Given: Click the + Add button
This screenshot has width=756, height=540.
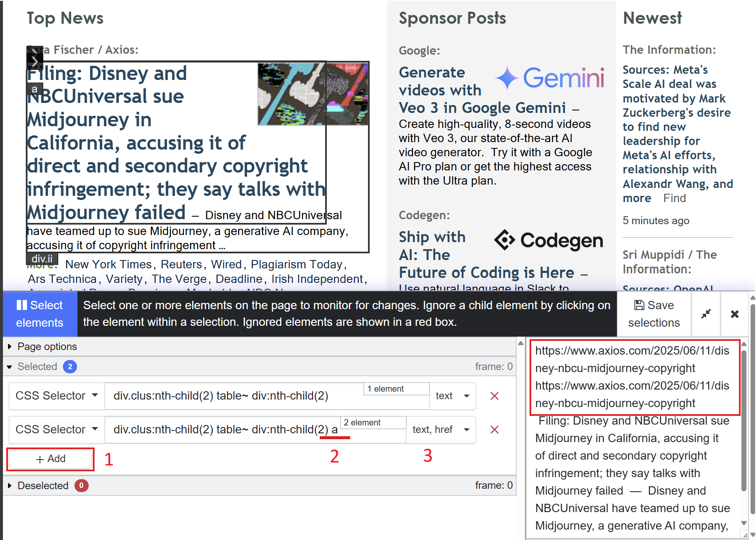Looking at the screenshot, I should click(50, 459).
